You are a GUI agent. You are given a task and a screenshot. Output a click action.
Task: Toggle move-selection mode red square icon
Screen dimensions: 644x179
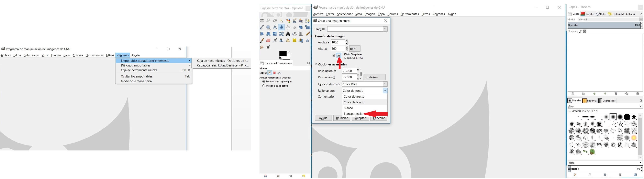pos(275,73)
